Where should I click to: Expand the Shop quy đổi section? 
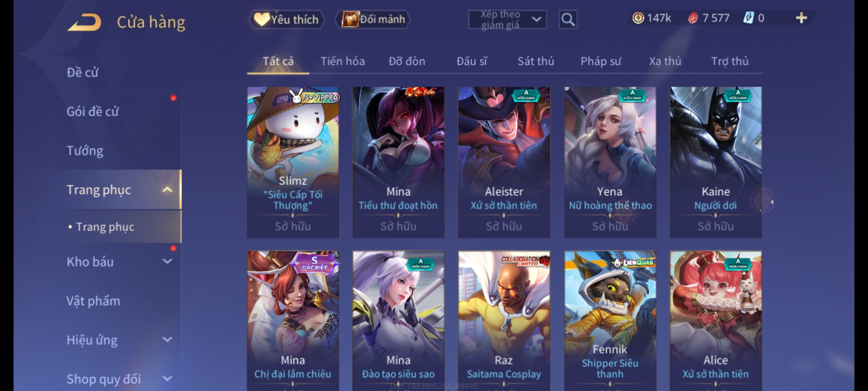click(x=167, y=379)
